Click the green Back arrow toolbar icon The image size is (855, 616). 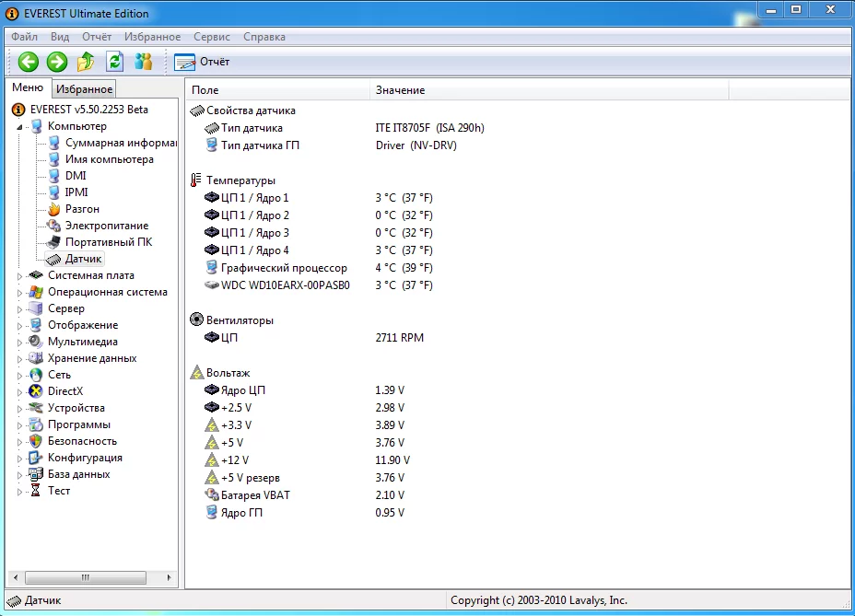click(x=28, y=62)
